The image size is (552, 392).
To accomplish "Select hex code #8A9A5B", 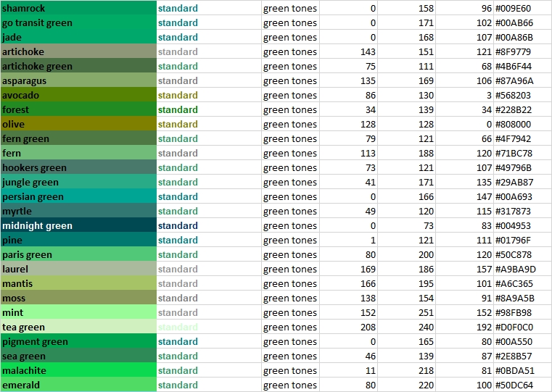I will click(515, 298).
